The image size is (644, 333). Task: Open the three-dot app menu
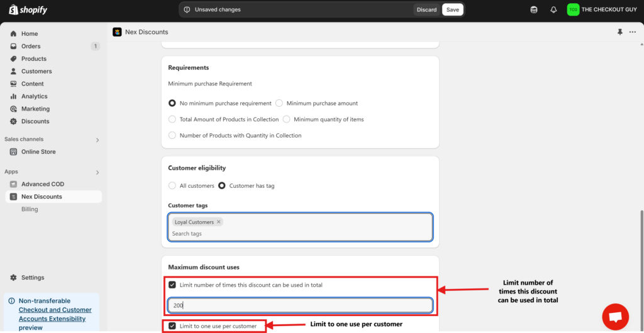632,32
